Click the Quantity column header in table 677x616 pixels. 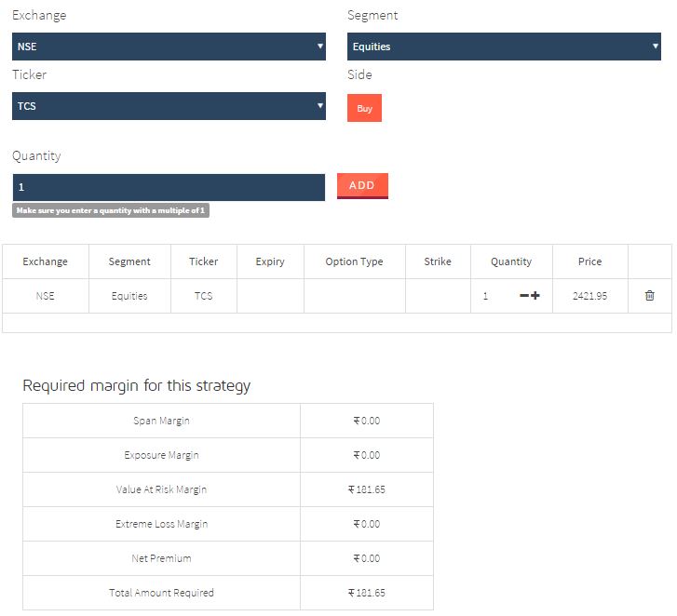pyautogui.click(x=510, y=261)
